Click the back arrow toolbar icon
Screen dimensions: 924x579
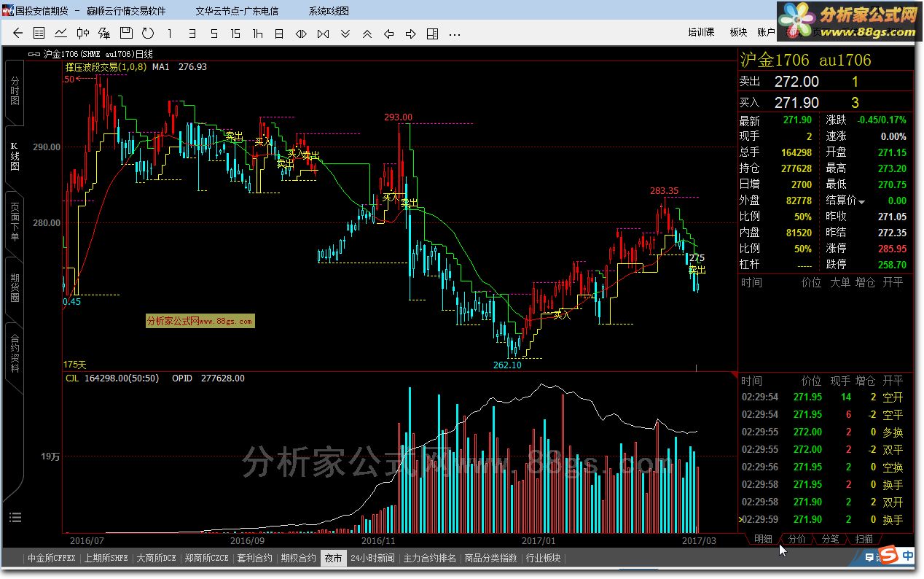18,34
